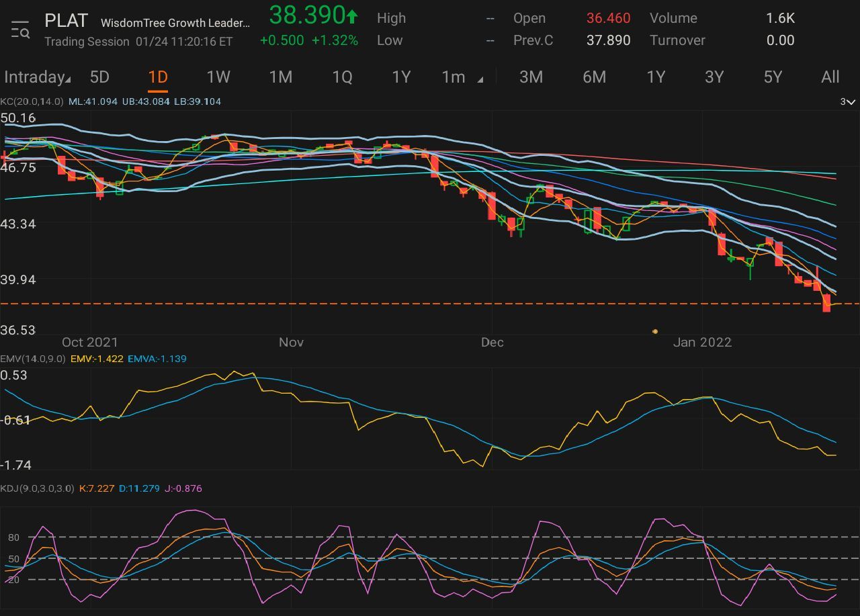Click the Trading Session timestamp text
Image resolution: width=860 pixels, height=616 pixels.
pos(138,41)
